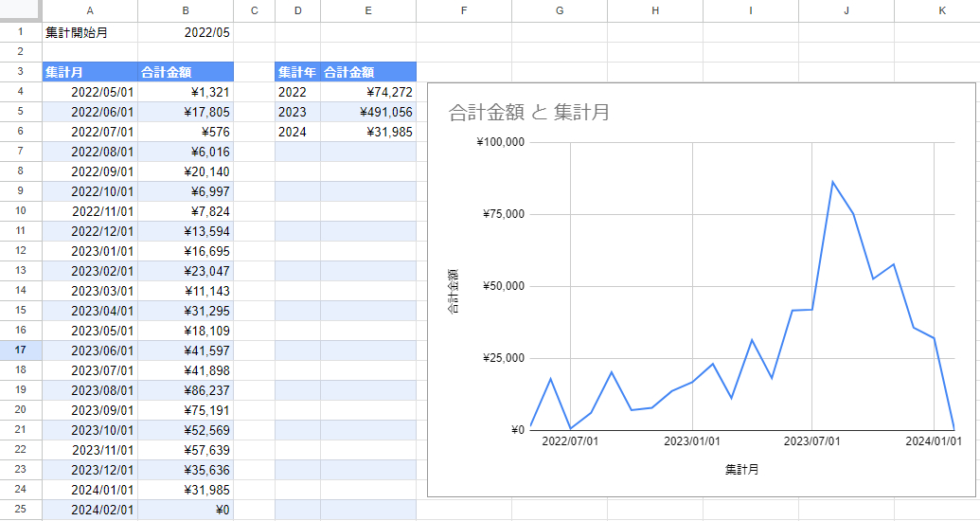980x521 pixels.
Task: Click the yearly total ¥491,056
Action: click(368, 112)
